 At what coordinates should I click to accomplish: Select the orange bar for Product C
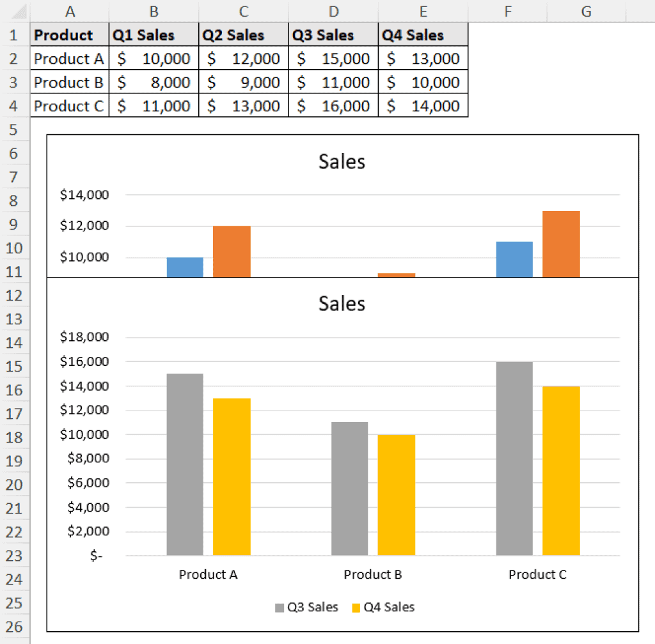(x=561, y=243)
